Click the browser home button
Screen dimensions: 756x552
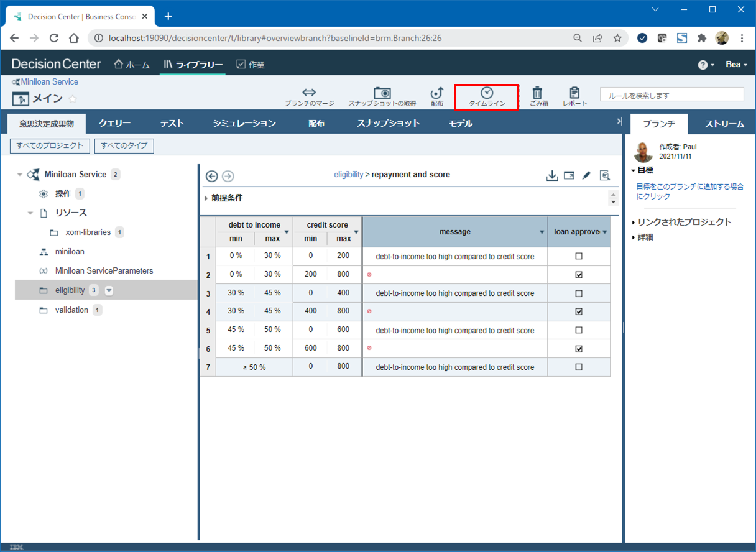74,38
